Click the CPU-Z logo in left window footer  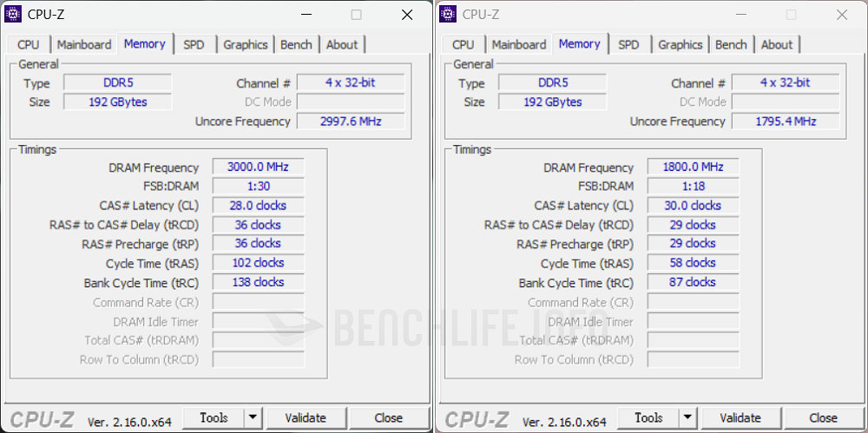[42, 420]
